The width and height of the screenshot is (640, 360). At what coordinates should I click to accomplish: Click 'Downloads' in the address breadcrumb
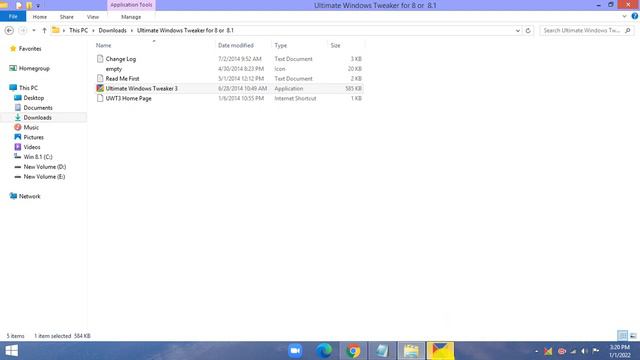click(112, 31)
